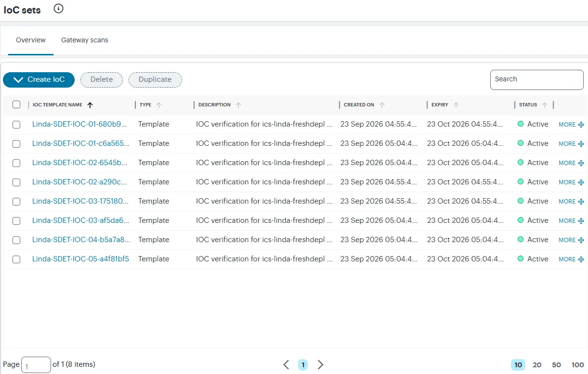Tick the select-all checkbox in the header
This screenshot has width=588, height=374.
[16, 104]
